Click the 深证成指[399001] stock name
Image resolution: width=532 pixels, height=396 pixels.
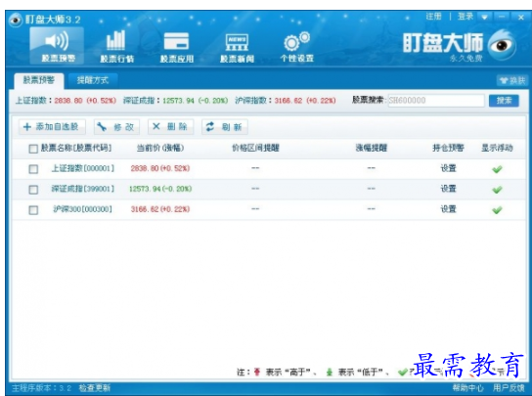(x=83, y=189)
